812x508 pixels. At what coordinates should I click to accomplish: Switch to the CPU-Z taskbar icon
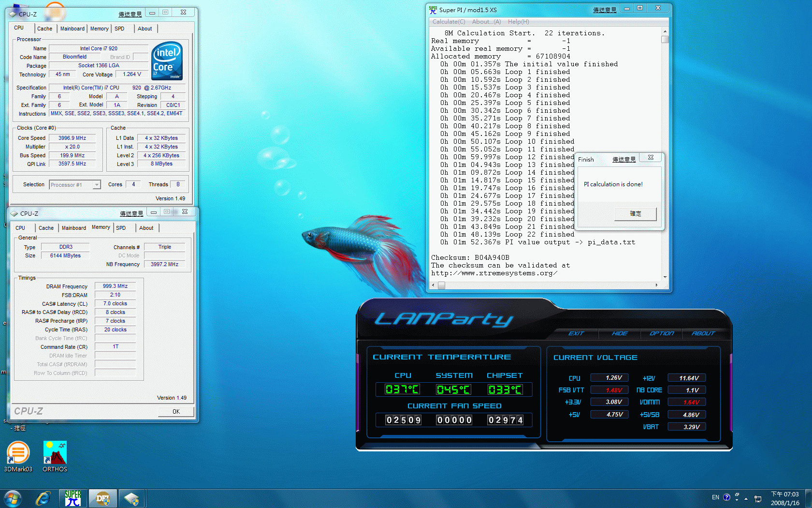click(132, 498)
